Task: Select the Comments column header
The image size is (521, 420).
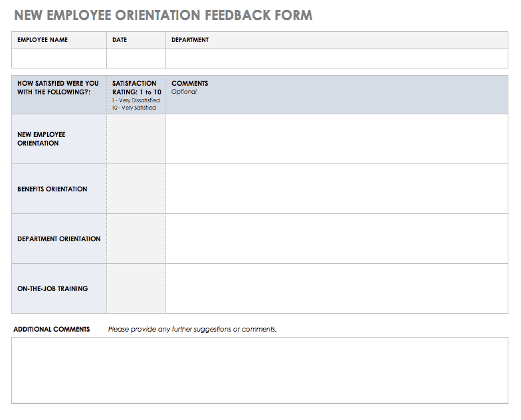Action: coord(190,84)
